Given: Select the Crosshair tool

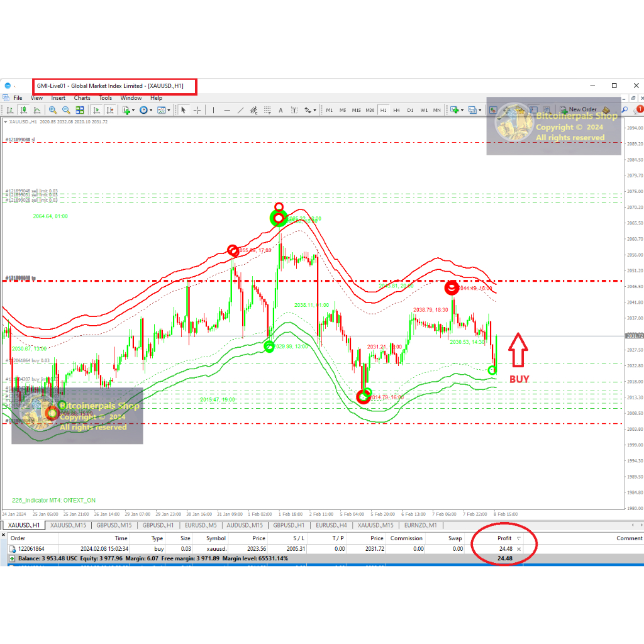Looking at the screenshot, I should click(197, 110).
